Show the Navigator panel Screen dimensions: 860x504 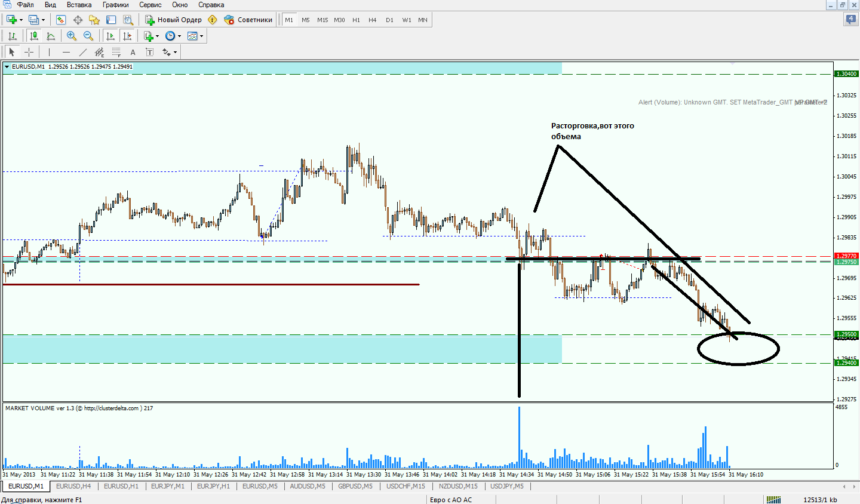click(94, 20)
